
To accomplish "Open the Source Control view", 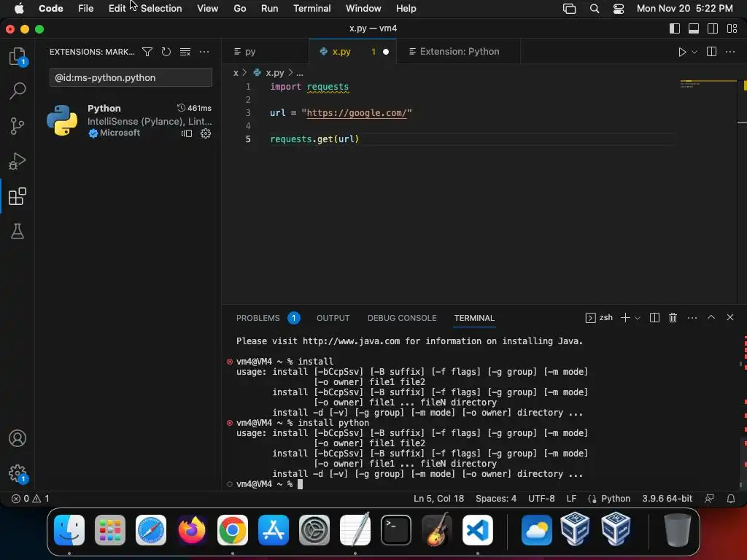I will click(x=18, y=126).
